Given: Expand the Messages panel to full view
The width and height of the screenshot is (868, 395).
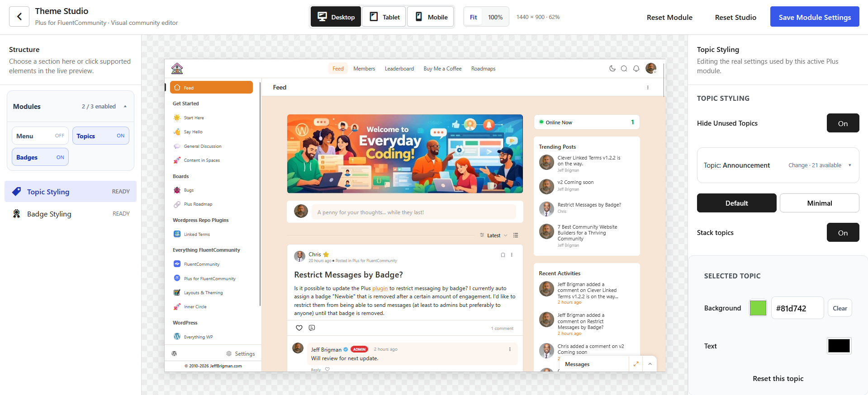Looking at the screenshot, I should click(x=636, y=364).
